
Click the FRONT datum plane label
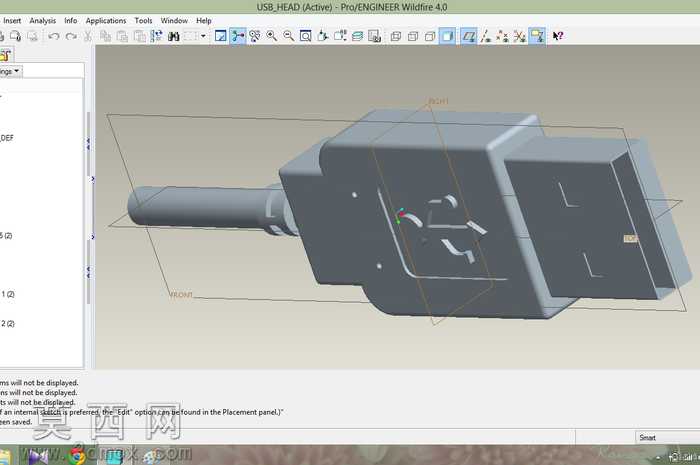pyautogui.click(x=181, y=295)
